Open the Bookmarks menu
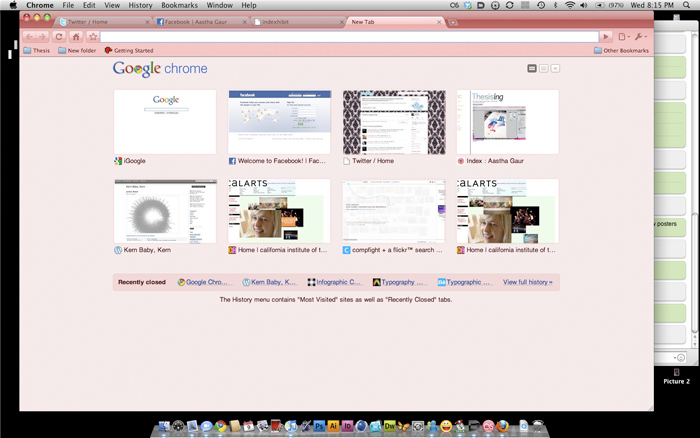Screen dimensions: 700x438 click(x=179, y=5)
